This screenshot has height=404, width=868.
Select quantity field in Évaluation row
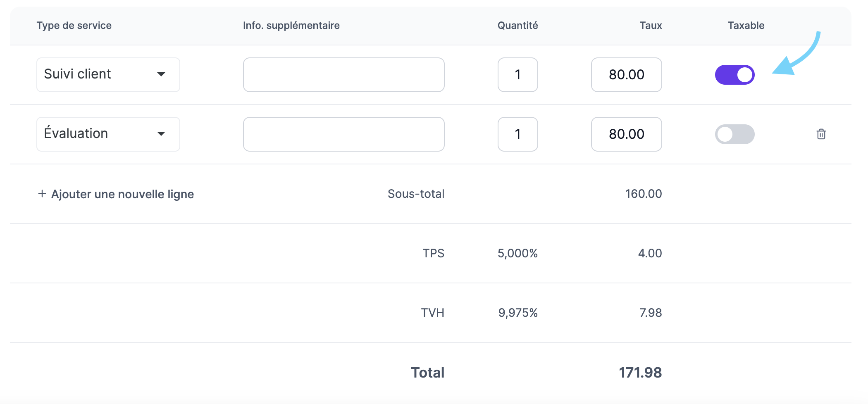[x=518, y=134]
